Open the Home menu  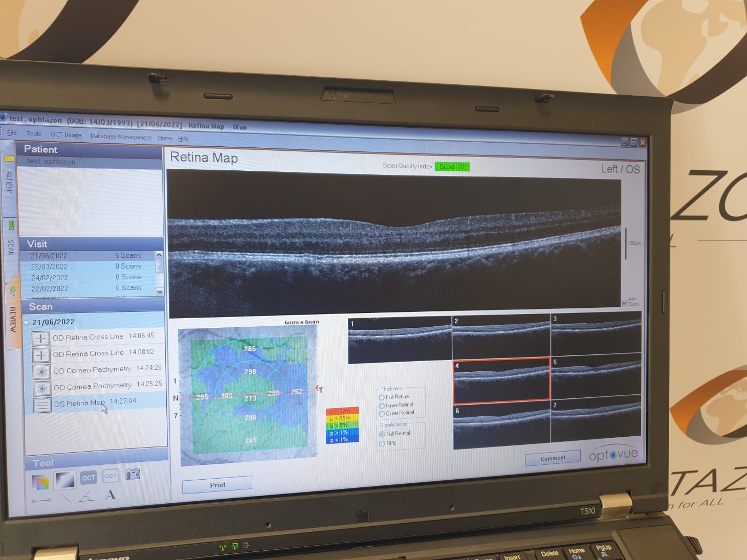pyautogui.click(x=165, y=138)
